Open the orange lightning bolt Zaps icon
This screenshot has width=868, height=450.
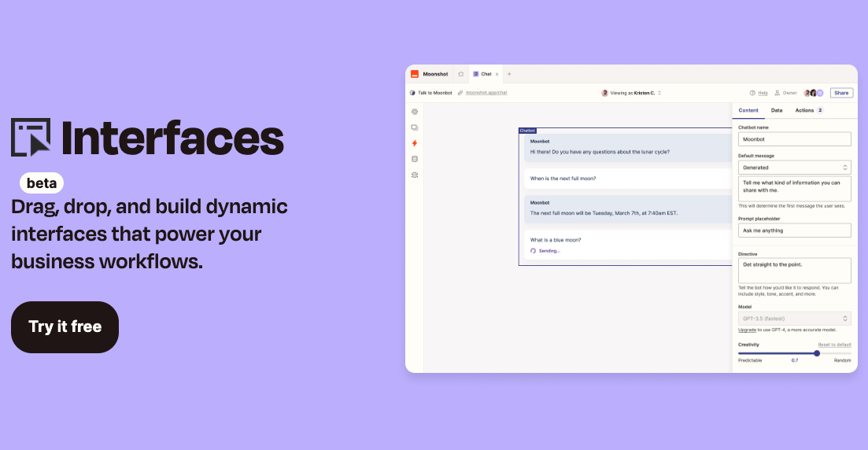tap(415, 143)
